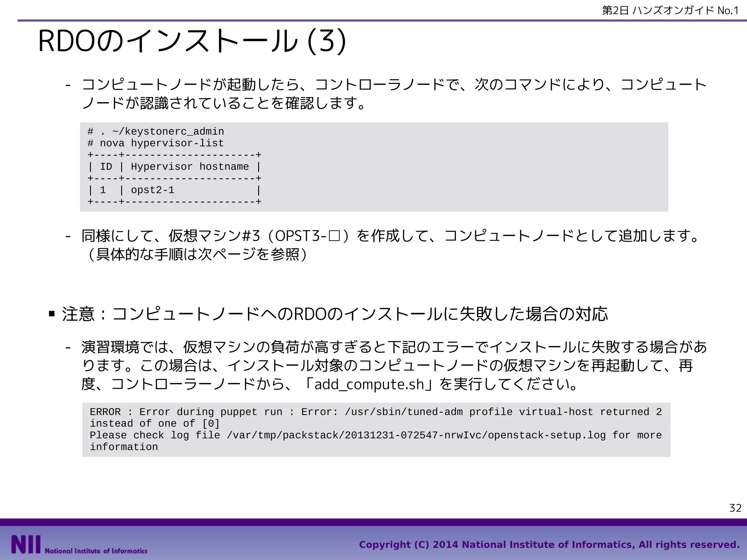Click the paragraph starting '演習環境では'
Image resolution: width=747 pixels, height=560 pixels.
coord(394,365)
